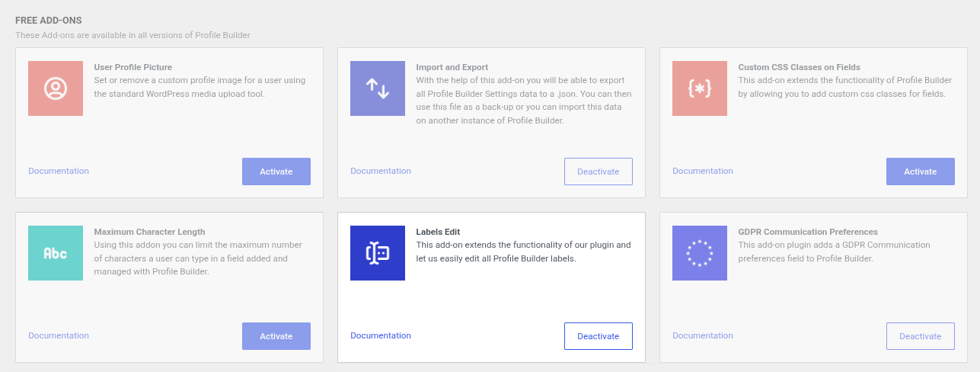The width and height of the screenshot is (980, 372).
Task: Click the 'Maximum Character Length' title
Action: click(x=150, y=232)
